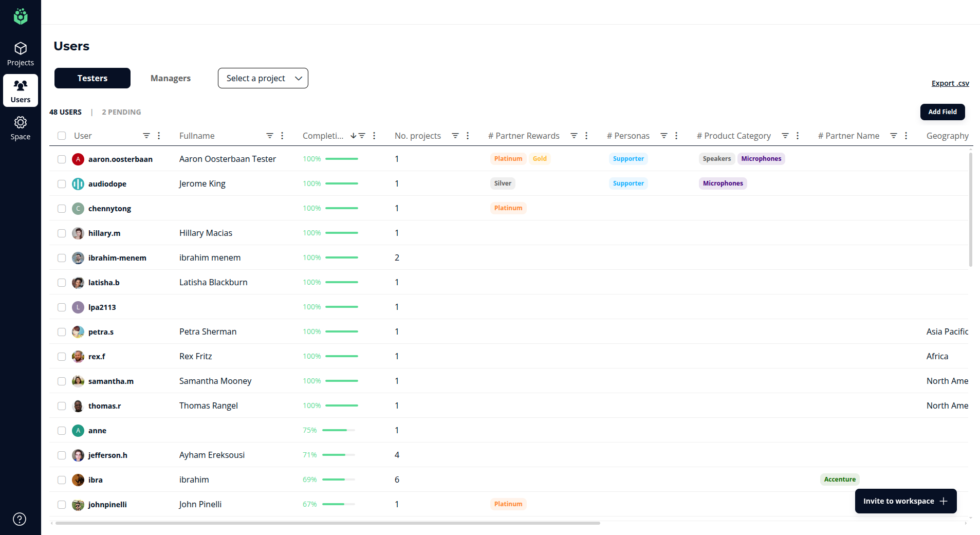980x535 pixels.
Task: Click Invite to workspace button
Action: point(905,501)
